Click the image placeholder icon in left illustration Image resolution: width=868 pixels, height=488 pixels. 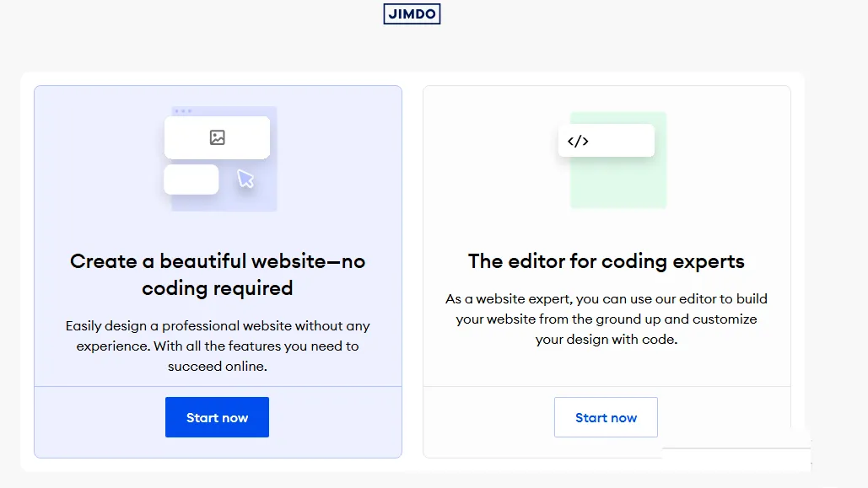point(218,137)
